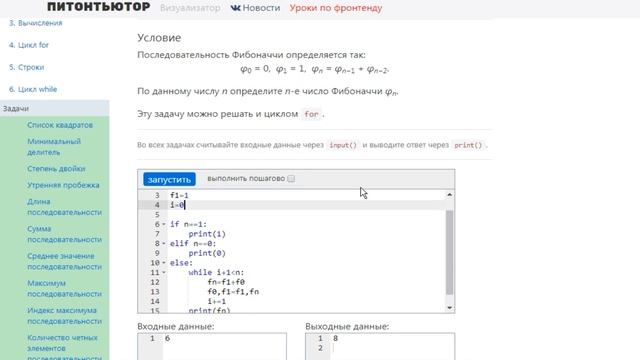Image resolution: width=640 pixels, height=360 pixels.
Task: Select the Задачи section header
Action: (55, 109)
